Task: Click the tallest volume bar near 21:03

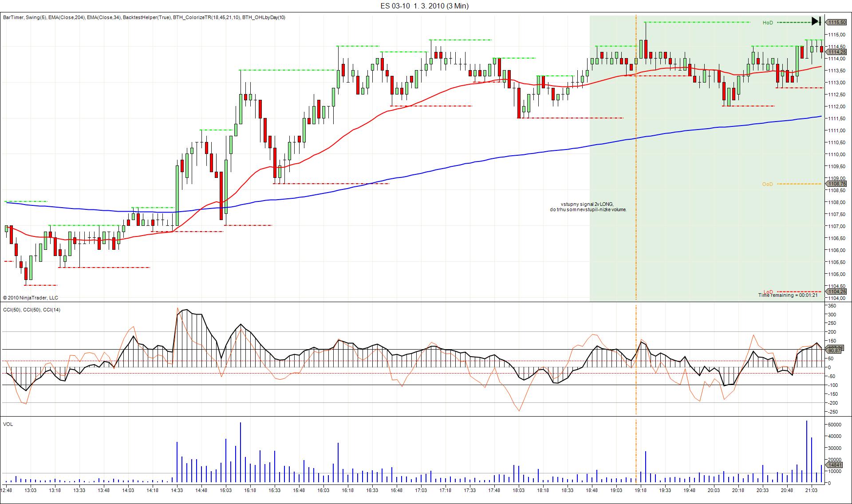Action: pos(806,452)
